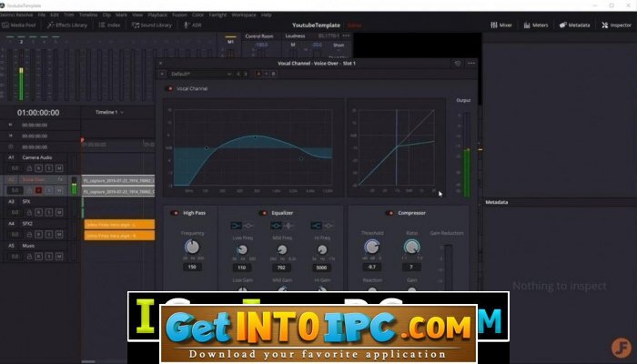Mute the SFX track A3
Viewport: 637px width, 364px height.
pyautogui.click(x=59, y=212)
